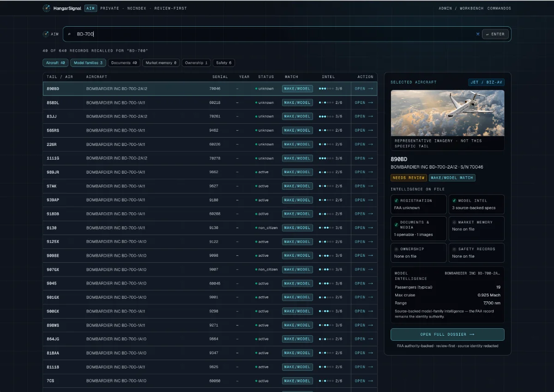
Task: Click the MAKE/MODEL badge in row 939AP
Action: pyautogui.click(x=297, y=200)
